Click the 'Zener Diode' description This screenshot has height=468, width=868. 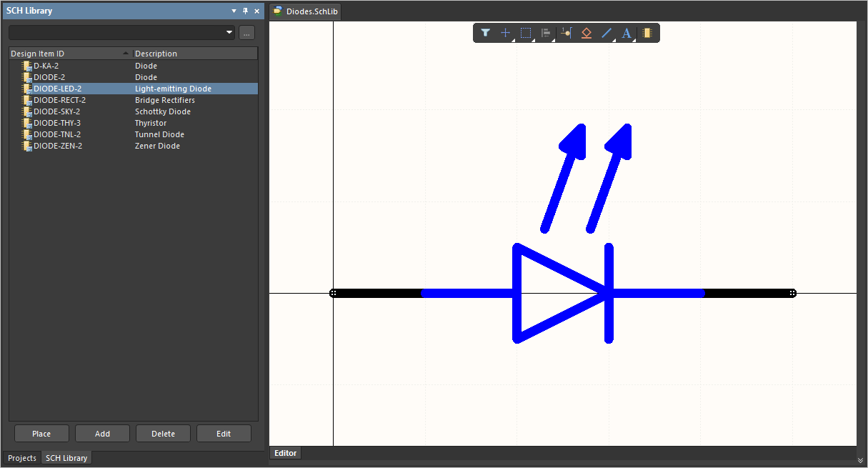coord(157,146)
